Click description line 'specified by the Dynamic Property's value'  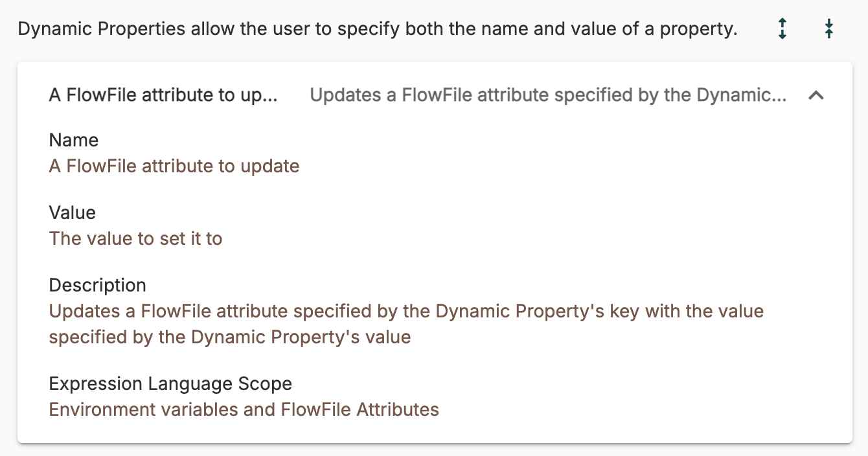[x=229, y=337]
